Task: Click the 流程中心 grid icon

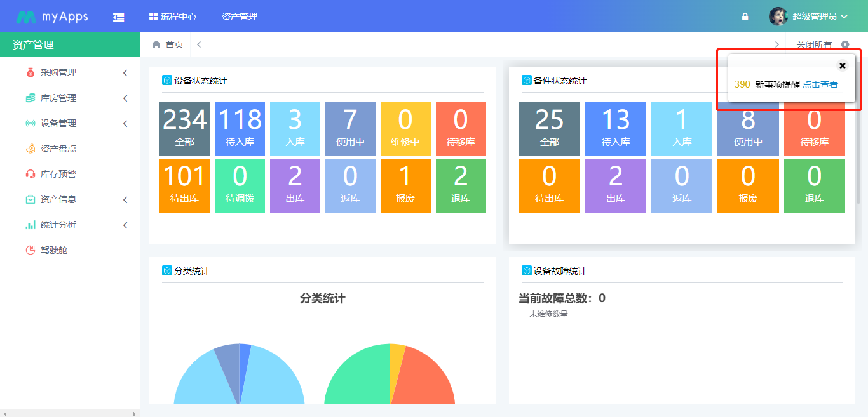Action: pyautogui.click(x=153, y=17)
